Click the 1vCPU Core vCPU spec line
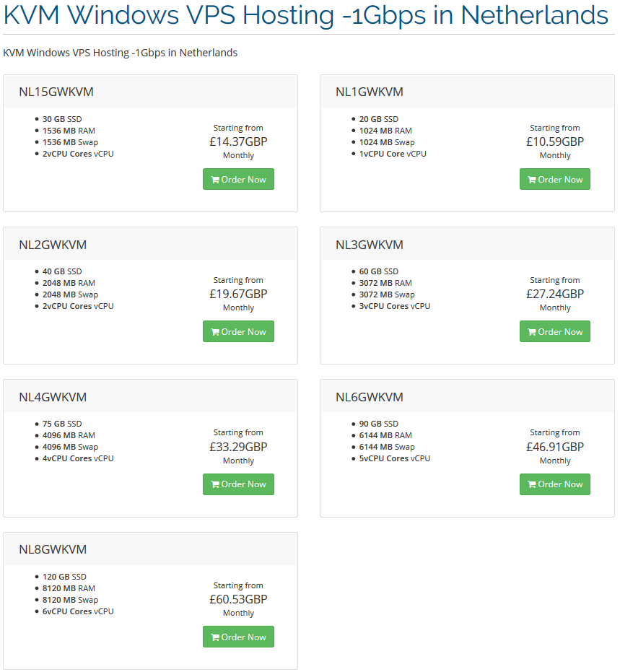This screenshot has height=672, width=620. 393,154
